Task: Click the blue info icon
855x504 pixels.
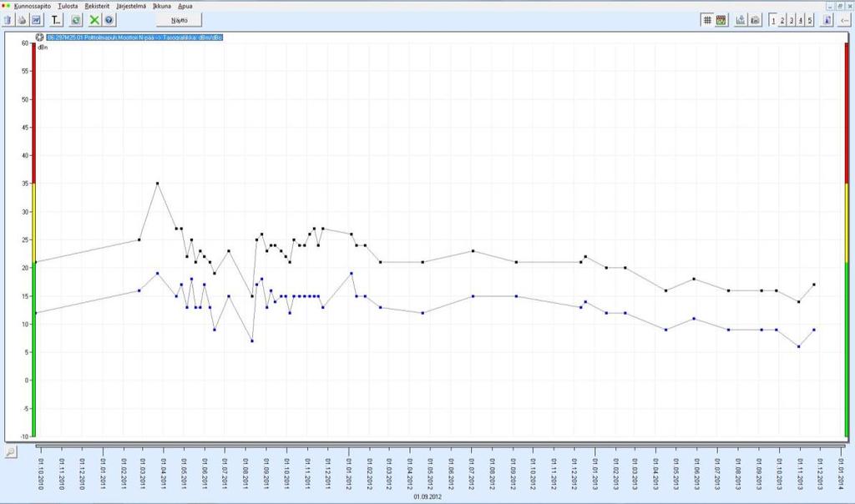Action: tap(827, 20)
